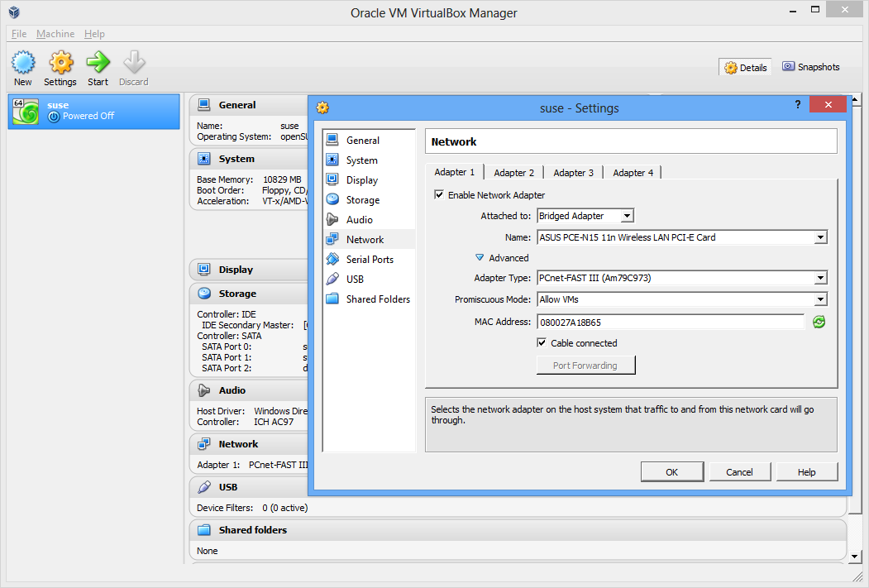This screenshot has width=869, height=588.
Task: Switch to the Adapter 1 tab
Action: click(x=455, y=172)
